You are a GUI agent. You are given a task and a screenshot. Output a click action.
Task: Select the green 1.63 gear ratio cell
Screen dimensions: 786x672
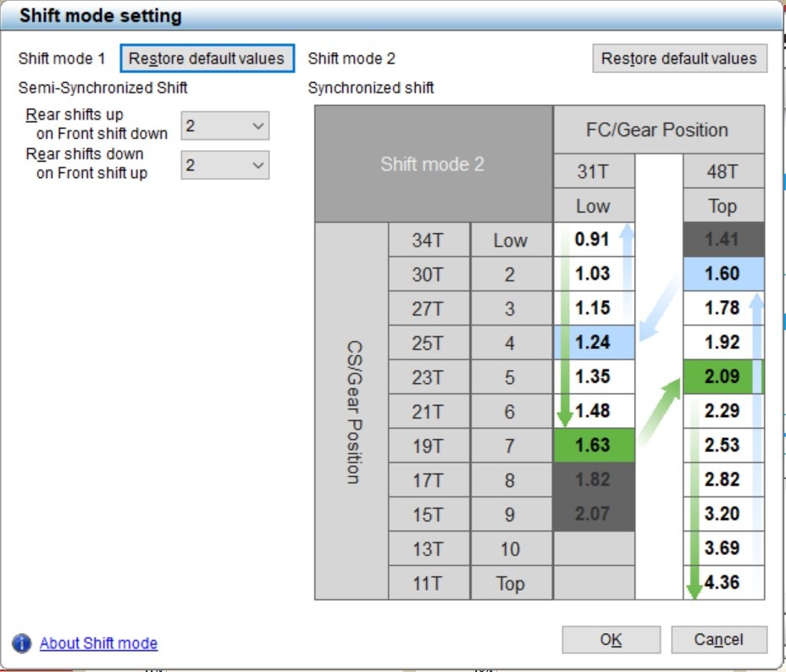click(593, 446)
